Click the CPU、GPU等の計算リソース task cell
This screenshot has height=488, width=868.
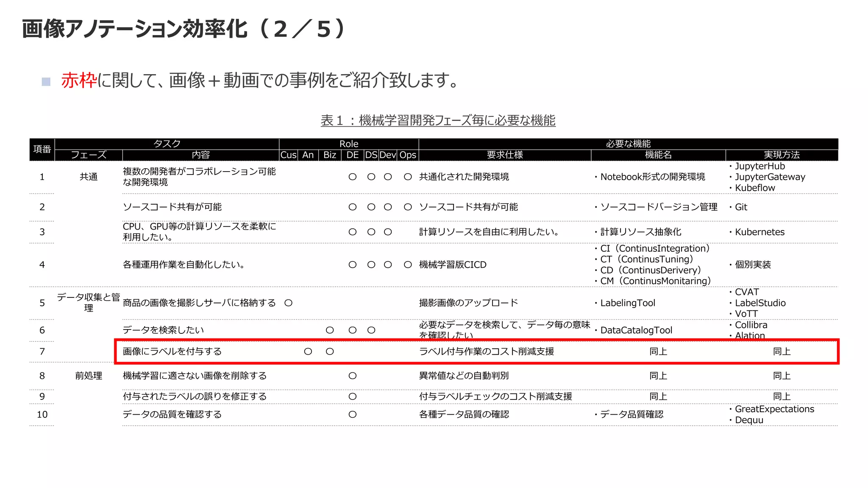pyautogui.click(x=199, y=232)
